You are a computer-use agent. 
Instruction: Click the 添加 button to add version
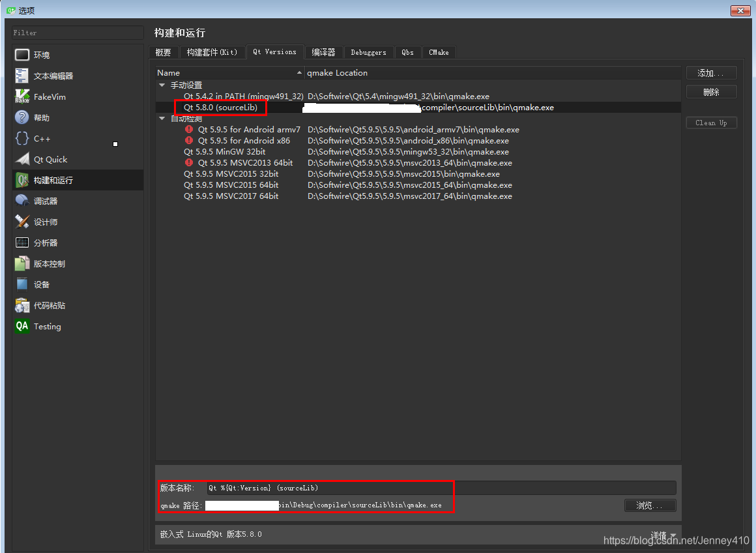[711, 72]
